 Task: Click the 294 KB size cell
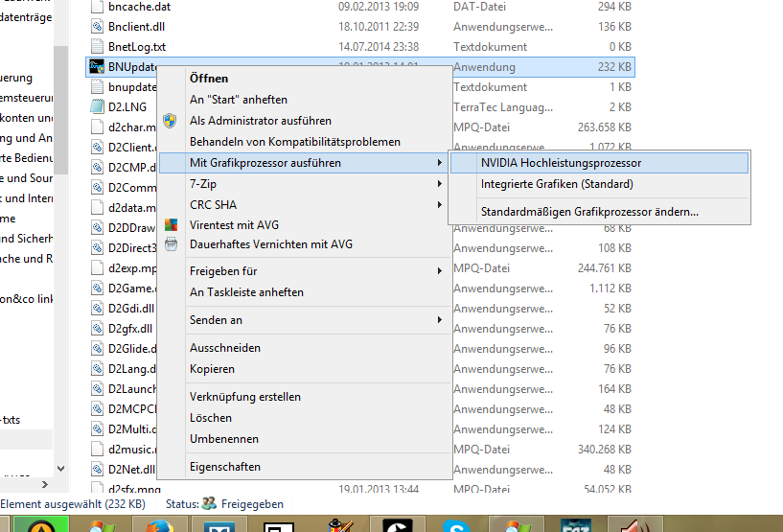pos(614,7)
